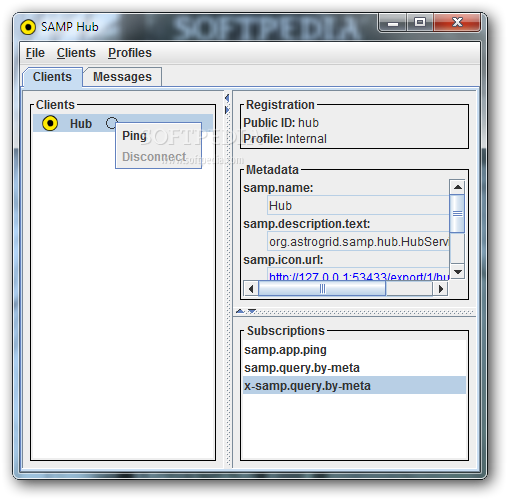Click metadata vertical scrollbar up arrow
The width and height of the screenshot is (508, 500).
pos(457,187)
